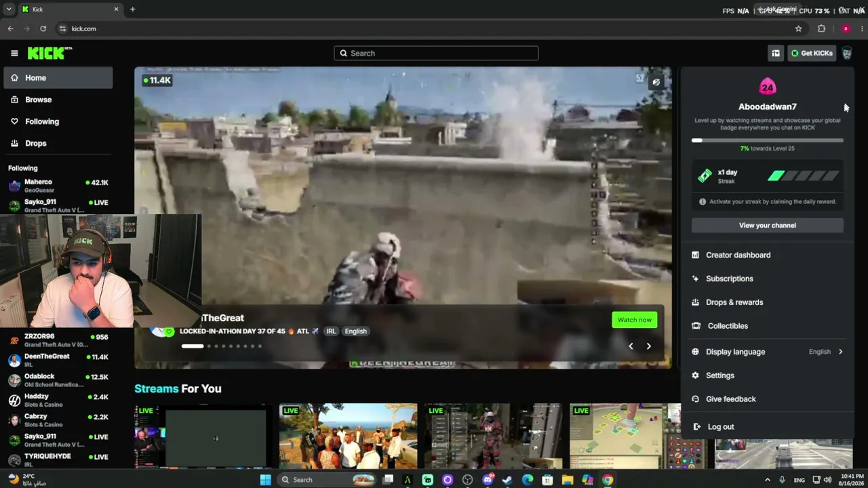Unmute the featured stream player
The image size is (868, 488).
[656, 82]
